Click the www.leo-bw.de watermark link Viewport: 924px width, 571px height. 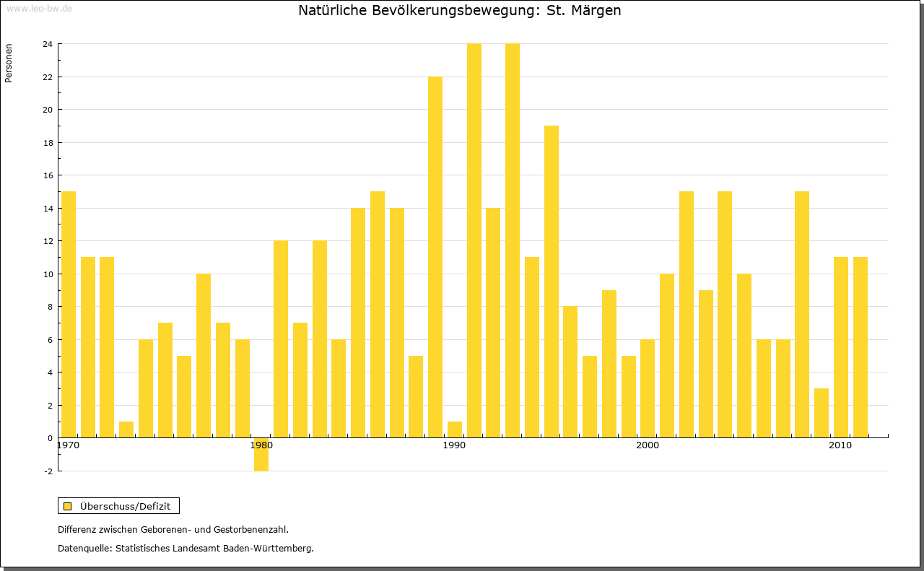(39, 8)
